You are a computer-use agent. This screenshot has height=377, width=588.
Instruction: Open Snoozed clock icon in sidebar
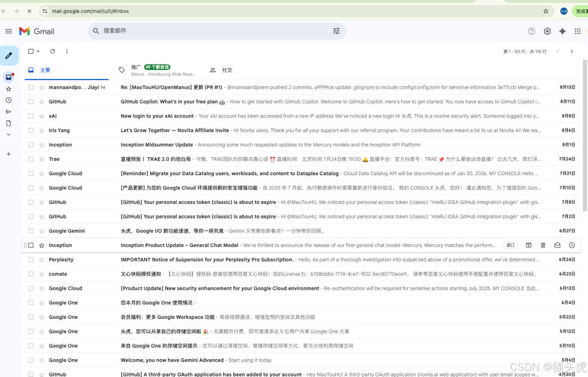pos(9,101)
